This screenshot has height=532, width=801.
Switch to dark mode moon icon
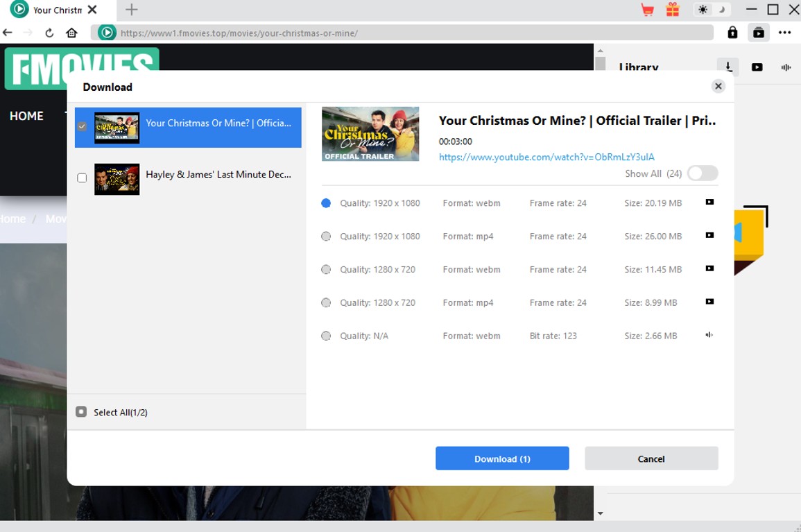coord(723,10)
